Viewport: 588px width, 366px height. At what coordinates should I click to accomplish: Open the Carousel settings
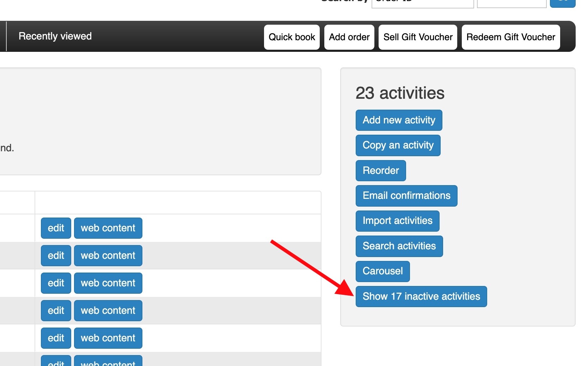pyautogui.click(x=383, y=271)
